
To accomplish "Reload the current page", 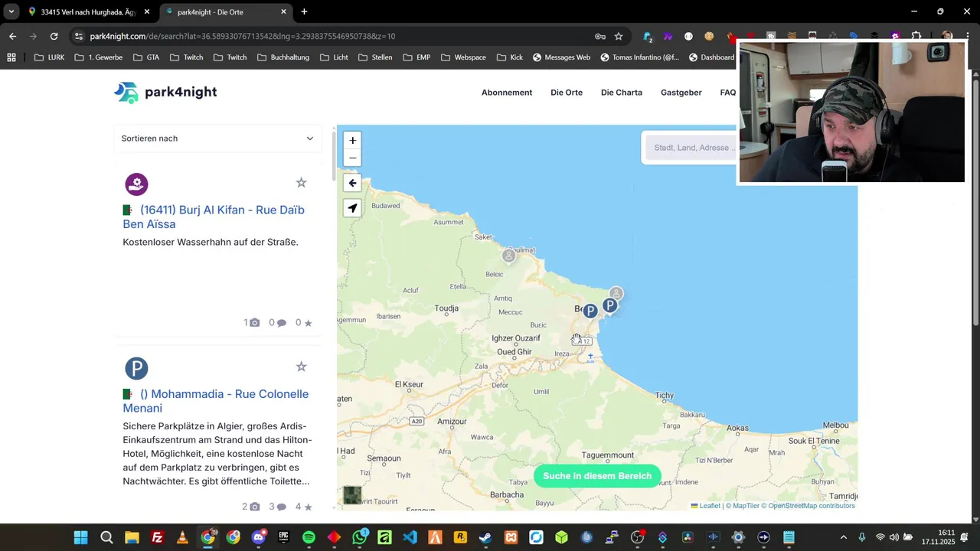I will tap(54, 36).
